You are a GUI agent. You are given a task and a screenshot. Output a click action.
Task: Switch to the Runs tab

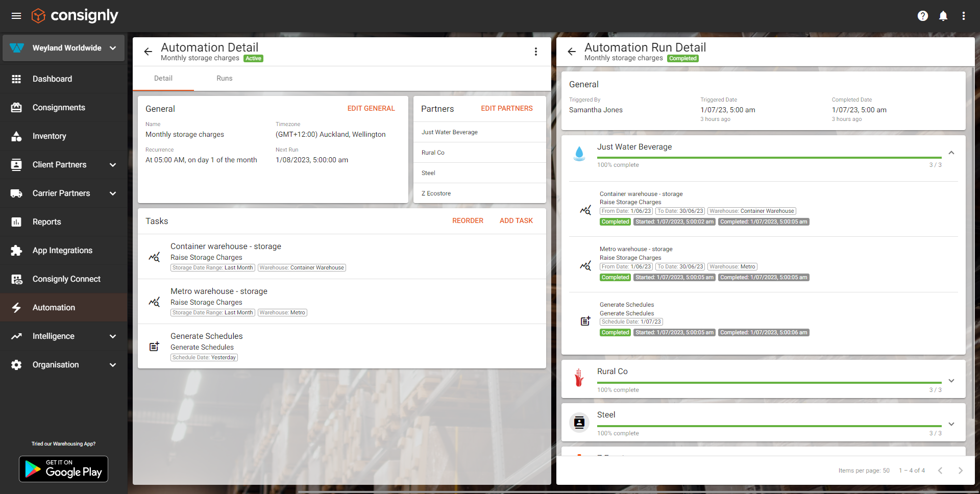click(x=224, y=79)
